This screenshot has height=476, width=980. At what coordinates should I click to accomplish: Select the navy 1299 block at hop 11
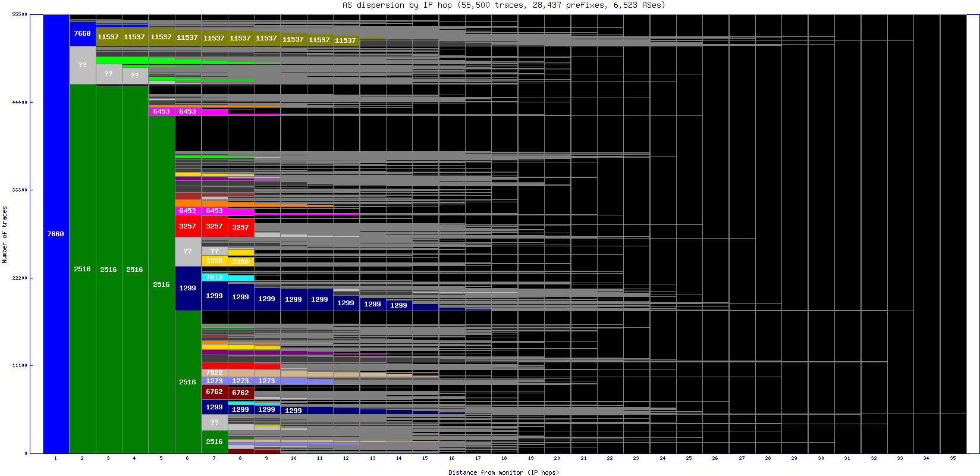click(320, 299)
